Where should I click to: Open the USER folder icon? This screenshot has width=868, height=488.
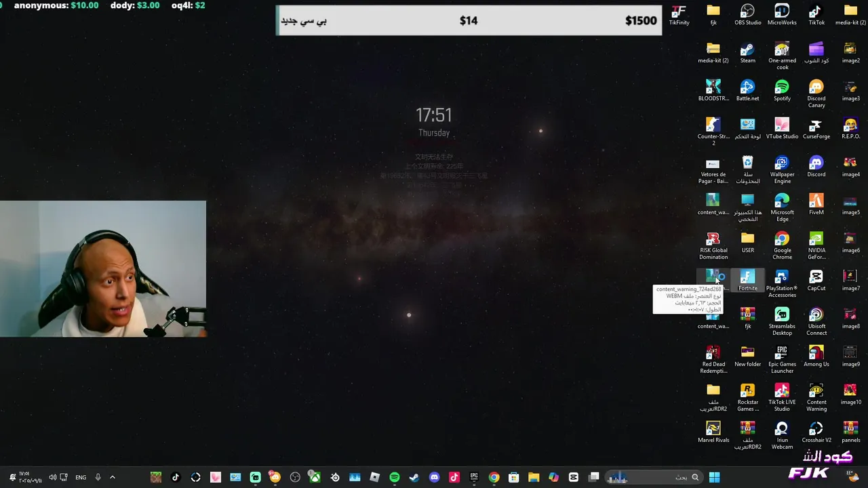coord(747,242)
